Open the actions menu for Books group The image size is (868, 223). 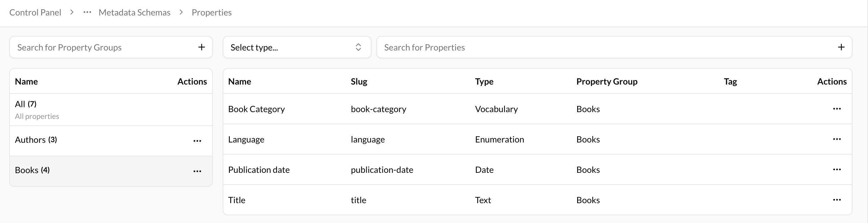click(x=197, y=171)
